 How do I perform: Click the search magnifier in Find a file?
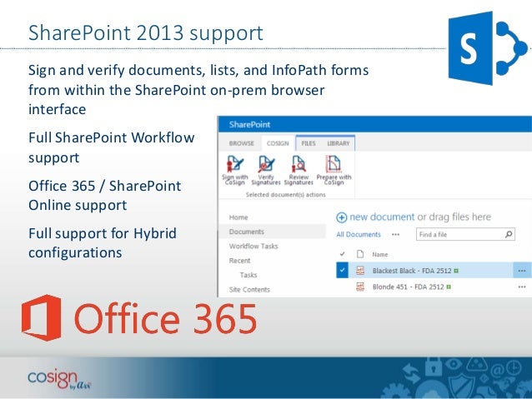509,234
